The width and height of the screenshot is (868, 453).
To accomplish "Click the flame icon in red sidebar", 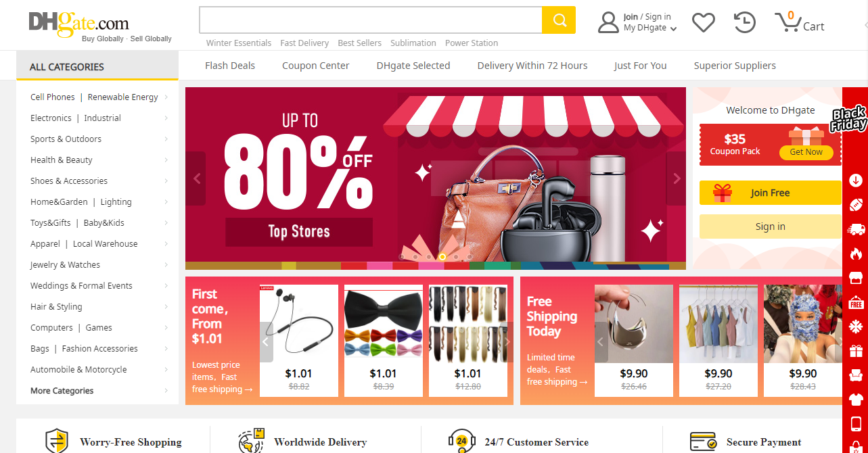I will (856, 254).
